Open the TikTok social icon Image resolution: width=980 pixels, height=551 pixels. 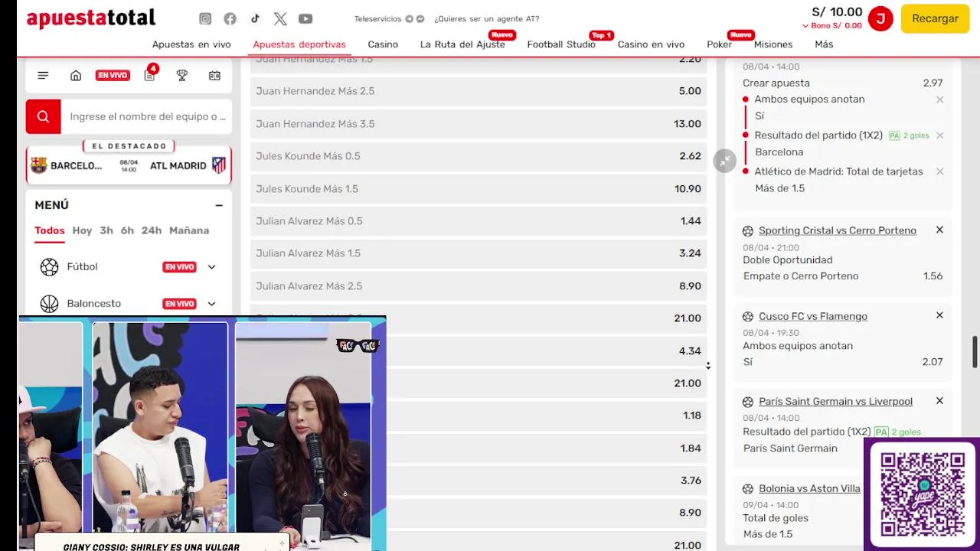[255, 18]
